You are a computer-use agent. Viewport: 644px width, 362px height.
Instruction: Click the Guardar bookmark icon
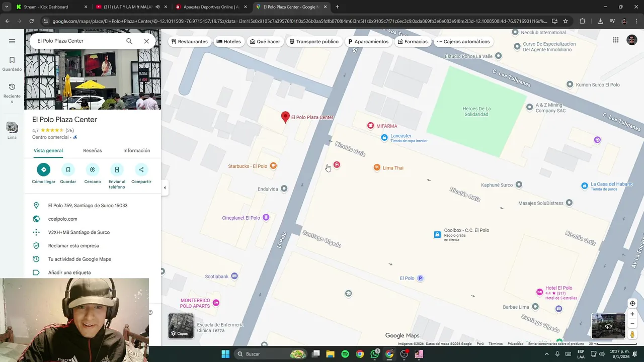pyautogui.click(x=68, y=169)
